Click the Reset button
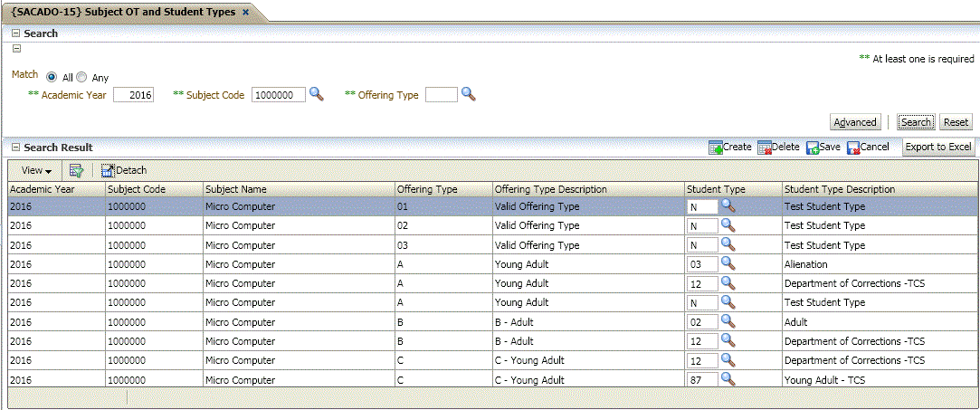 click(956, 122)
